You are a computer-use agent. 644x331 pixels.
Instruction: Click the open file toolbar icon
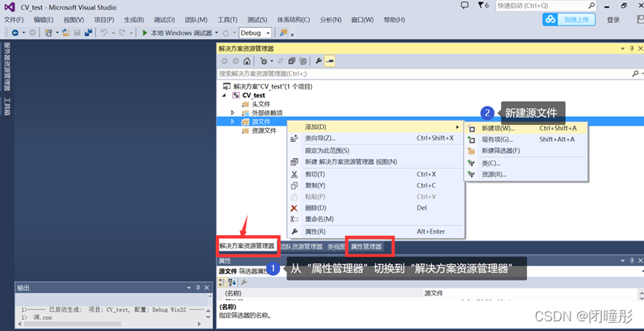66,33
